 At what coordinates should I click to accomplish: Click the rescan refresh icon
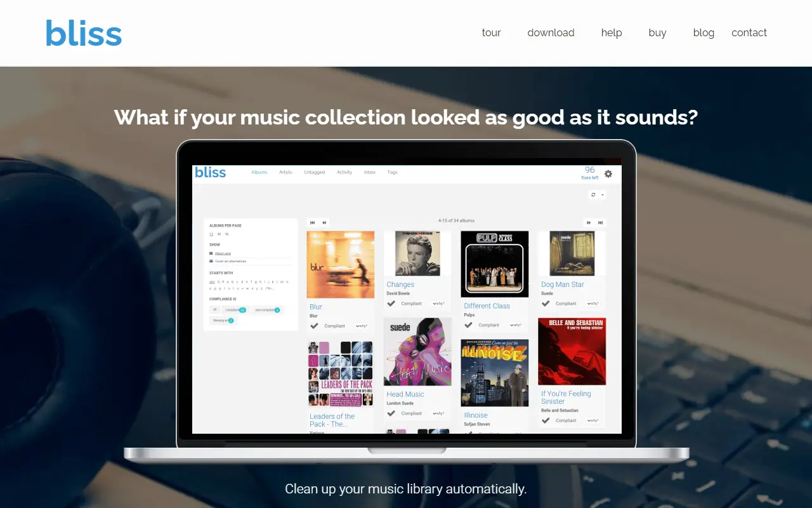coord(594,194)
